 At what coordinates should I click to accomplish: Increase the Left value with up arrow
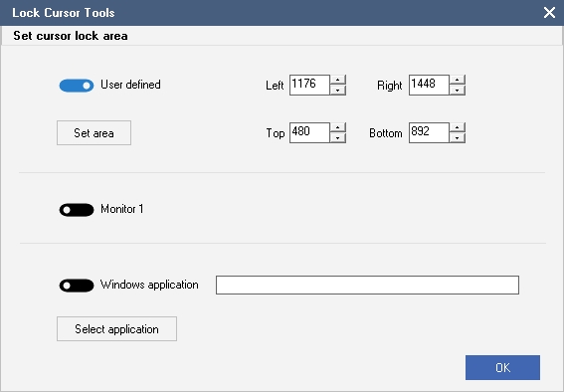pos(338,80)
